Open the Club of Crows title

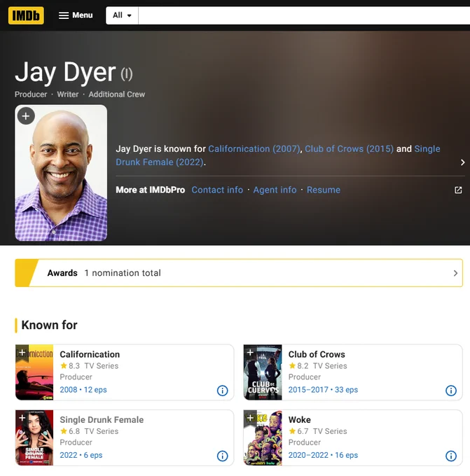click(317, 354)
